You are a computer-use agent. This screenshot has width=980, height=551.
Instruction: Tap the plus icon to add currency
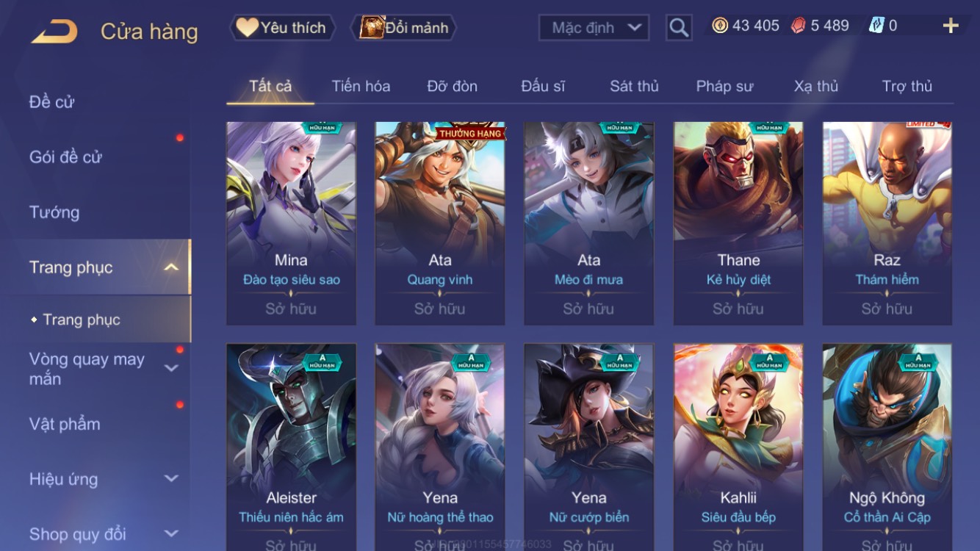[951, 26]
